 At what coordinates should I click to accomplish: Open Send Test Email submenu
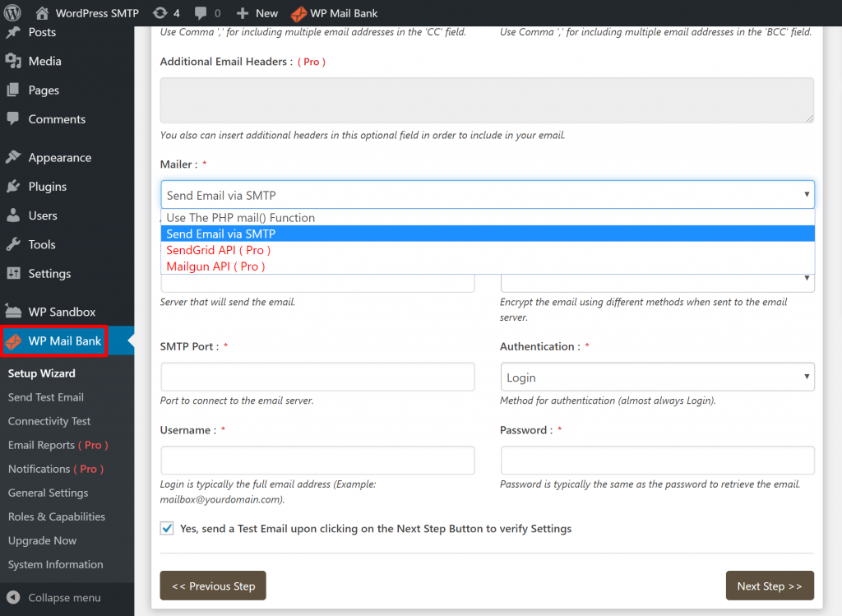tap(46, 397)
